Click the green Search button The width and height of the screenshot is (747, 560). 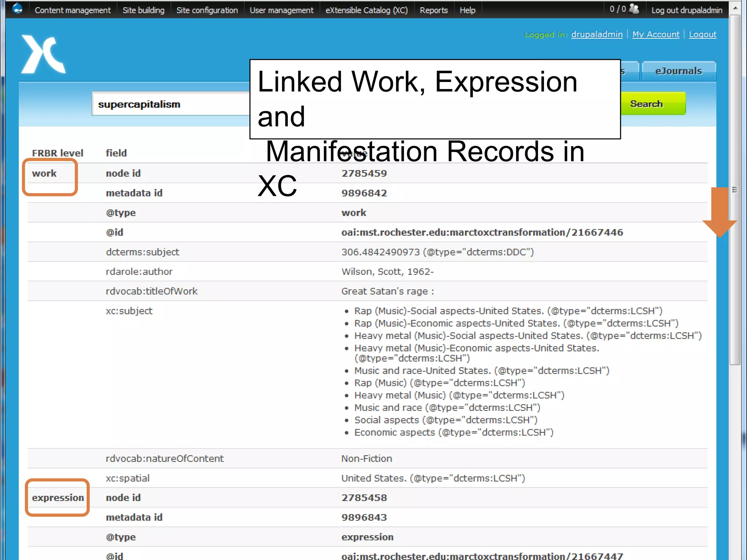tap(653, 104)
